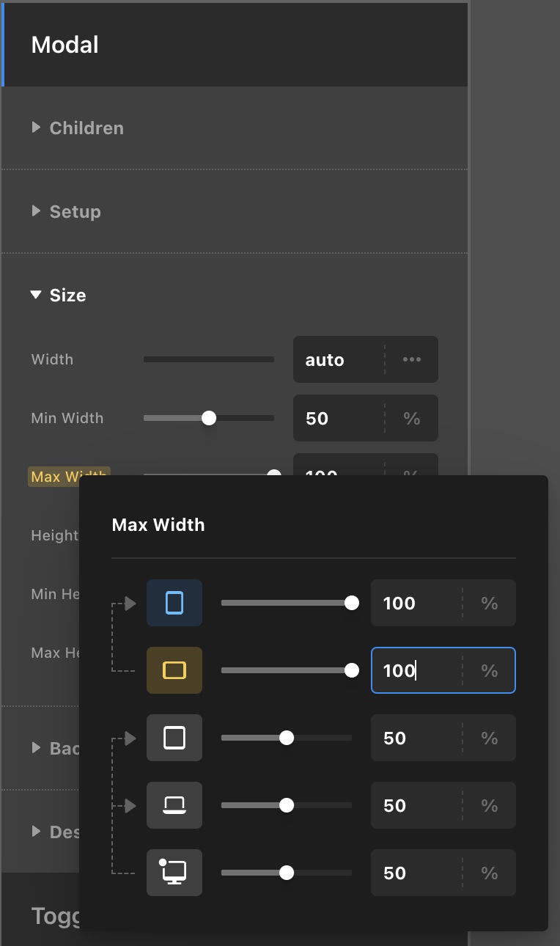Viewport: 560px width, 946px height.
Task: Select the yellow tablet landscape breakpoint icon
Action: click(x=174, y=670)
